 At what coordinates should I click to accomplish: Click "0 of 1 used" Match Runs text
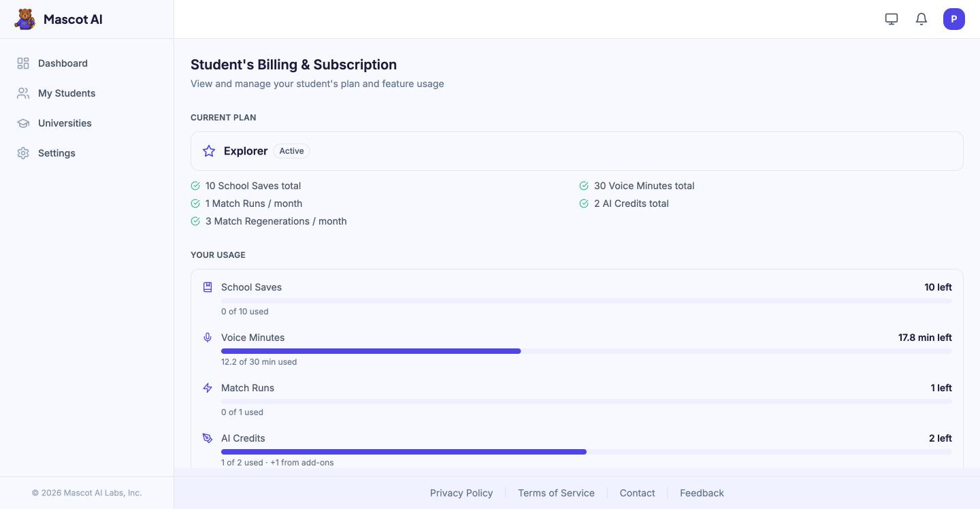click(x=242, y=412)
